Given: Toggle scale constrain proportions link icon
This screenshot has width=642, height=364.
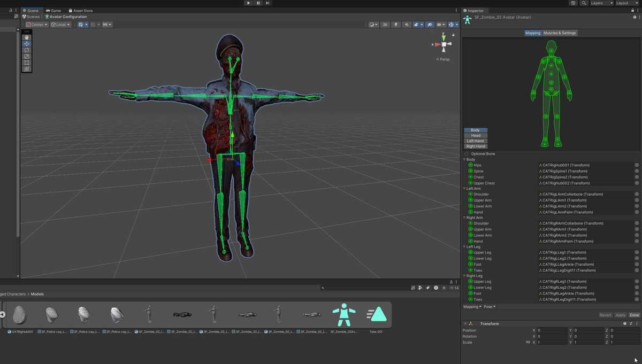Looking at the screenshot, I should point(528,342).
